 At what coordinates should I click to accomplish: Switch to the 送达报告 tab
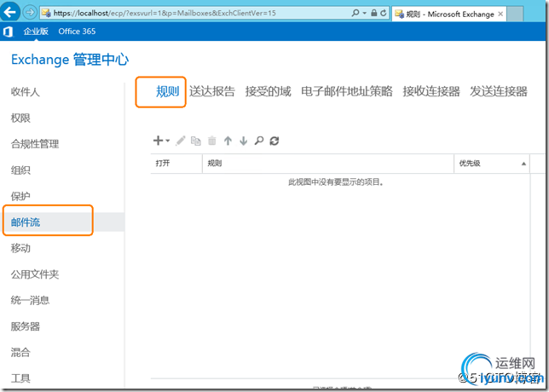click(x=212, y=92)
